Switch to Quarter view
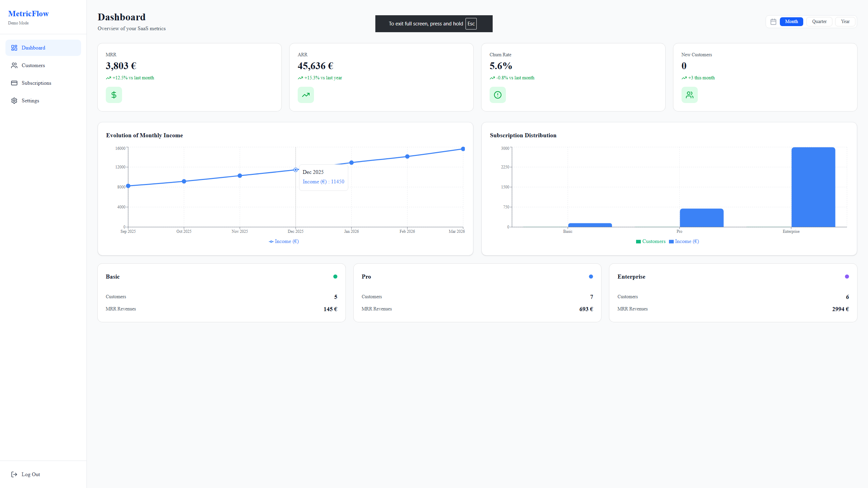Screen dimensions: 868x488 click(820, 21)
